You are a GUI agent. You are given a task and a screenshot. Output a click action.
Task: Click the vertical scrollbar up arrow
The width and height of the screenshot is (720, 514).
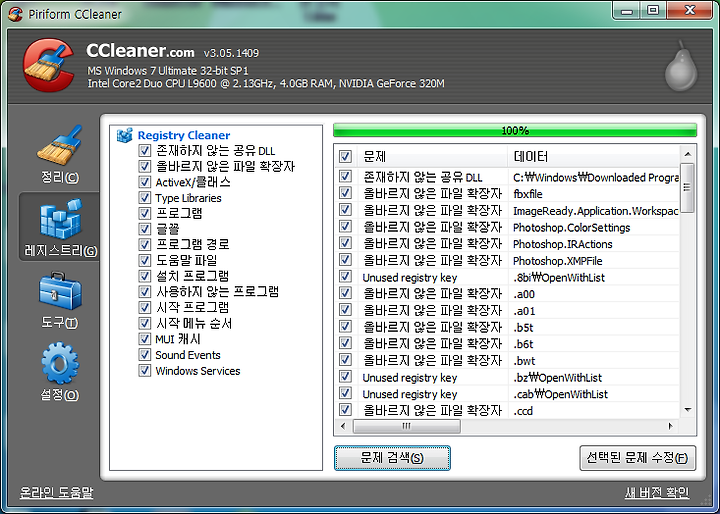tap(687, 154)
